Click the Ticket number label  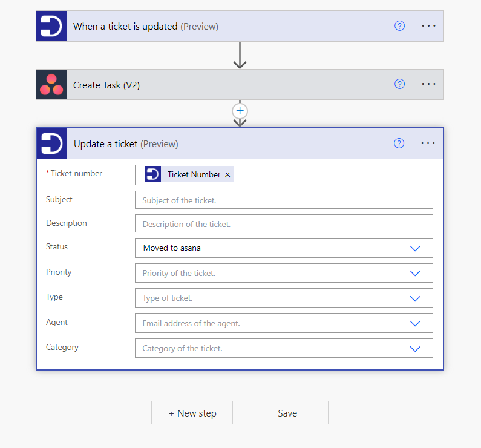point(76,173)
